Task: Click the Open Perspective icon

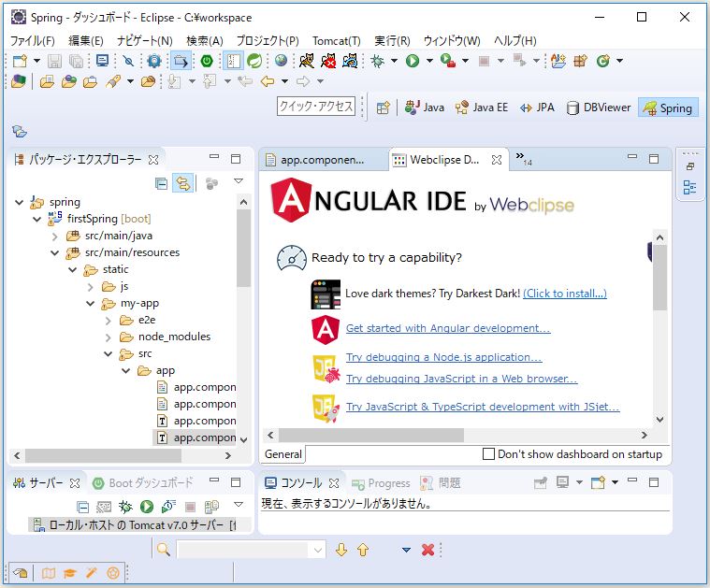Action: [x=384, y=108]
